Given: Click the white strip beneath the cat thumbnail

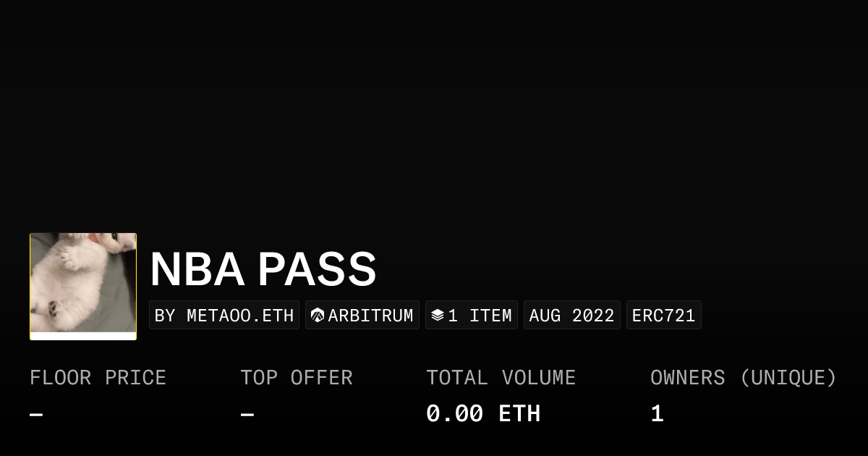Looking at the screenshot, I should [83, 336].
